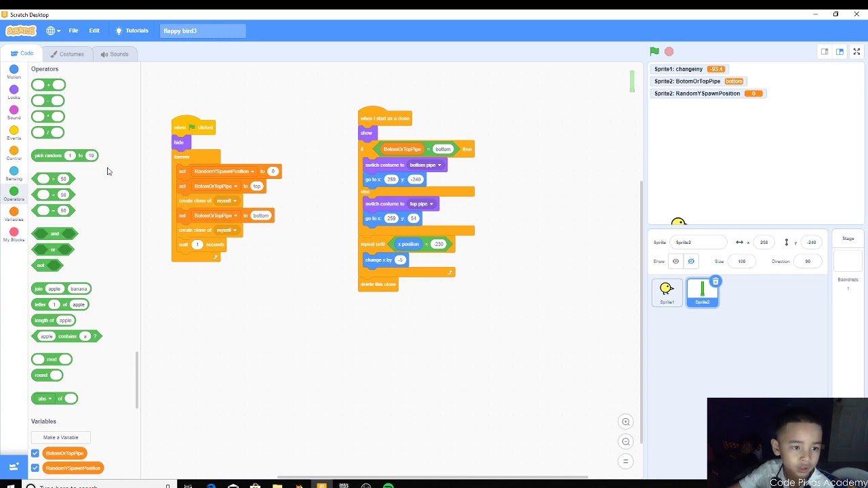Viewport: 868px width, 488px height.
Task: Open the Sensing block category
Action: 14,174
